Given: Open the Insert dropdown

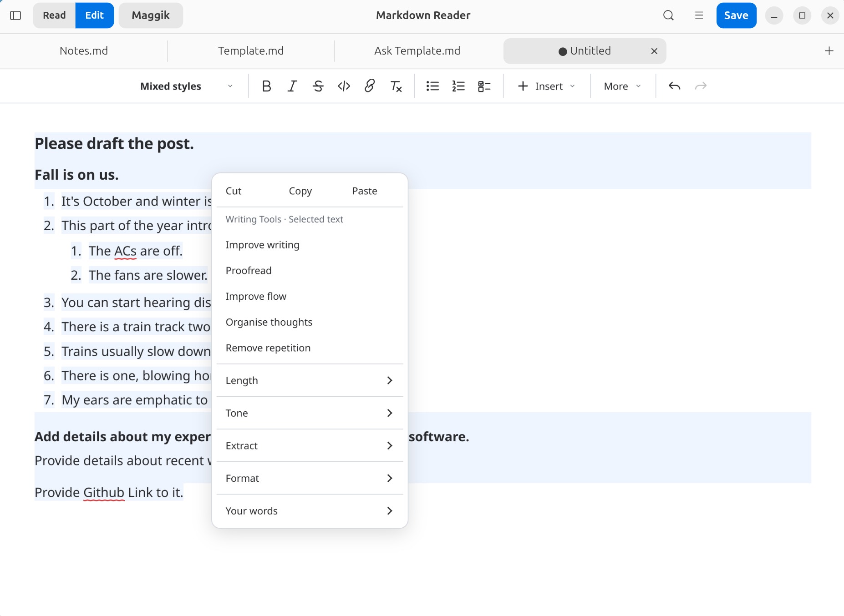Looking at the screenshot, I should pyautogui.click(x=546, y=86).
